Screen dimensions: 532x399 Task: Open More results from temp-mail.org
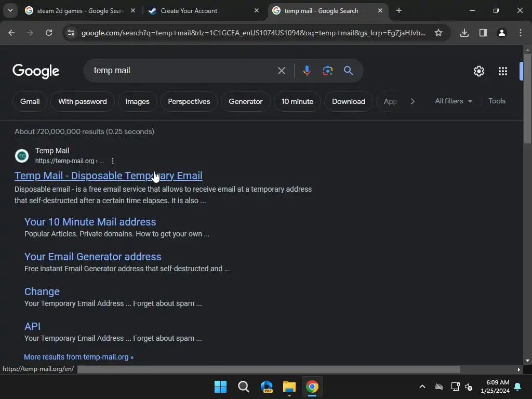click(x=79, y=357)
